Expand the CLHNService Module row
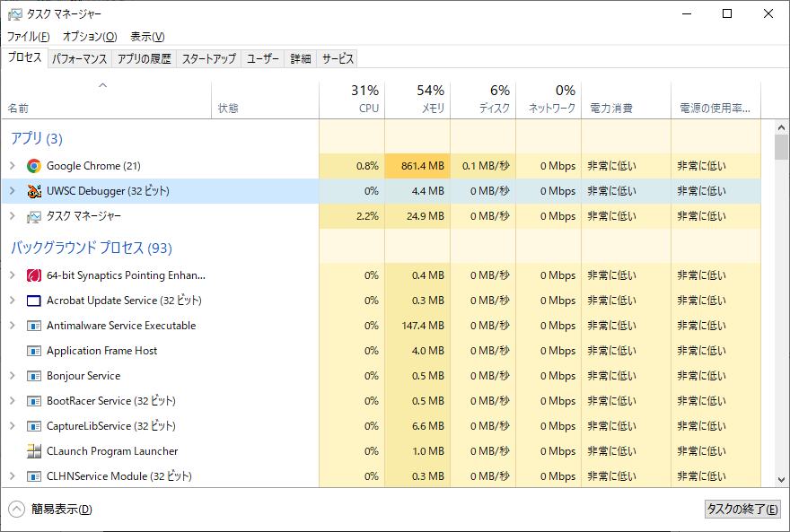This screenshot has width=790, height=532. tap(13, 476)
